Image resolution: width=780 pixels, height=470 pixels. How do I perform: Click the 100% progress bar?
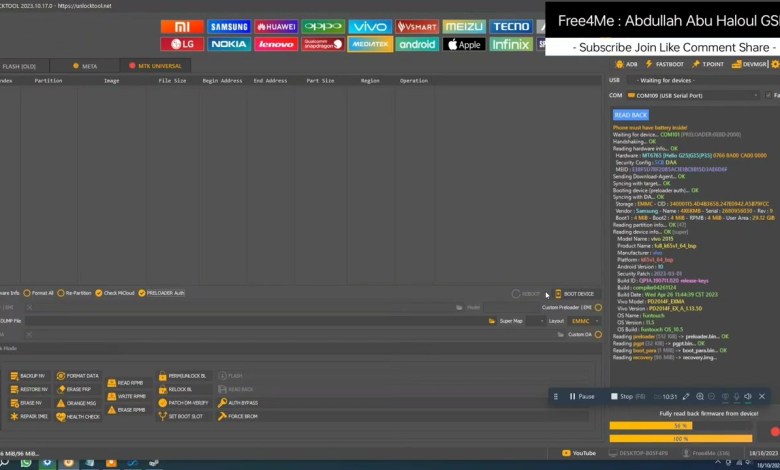pyautogui.click(x=681, y=439)
